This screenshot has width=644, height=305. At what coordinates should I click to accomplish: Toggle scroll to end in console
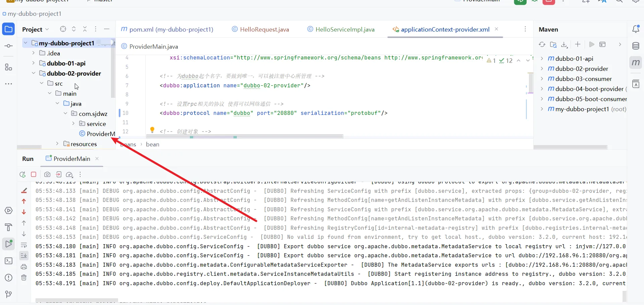pos(24,256)
